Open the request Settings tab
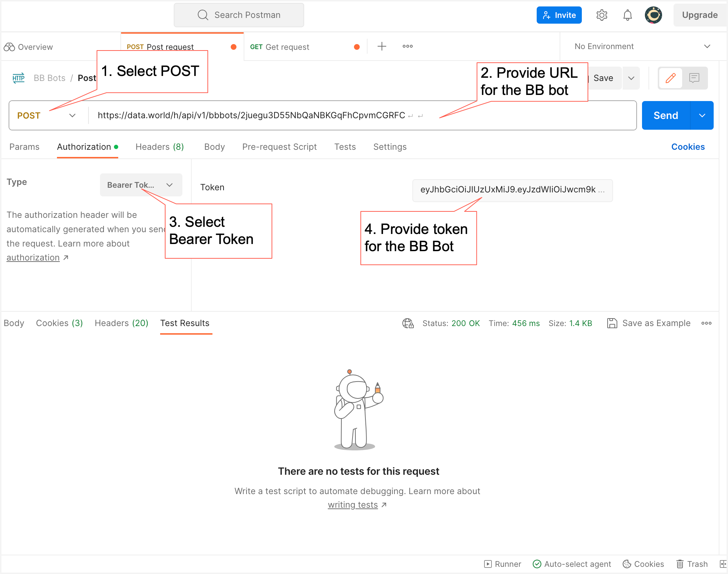The height and width of the screenshot is (574, 728). click(390, 147)
